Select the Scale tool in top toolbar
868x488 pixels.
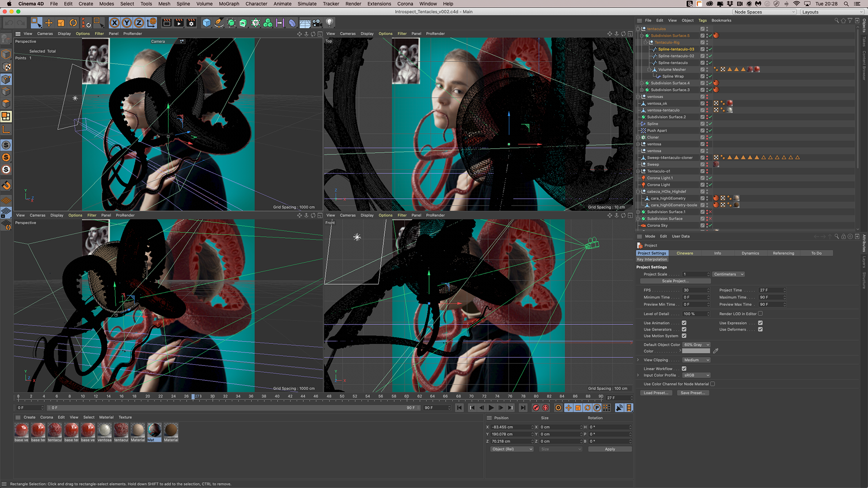point(61,23)
